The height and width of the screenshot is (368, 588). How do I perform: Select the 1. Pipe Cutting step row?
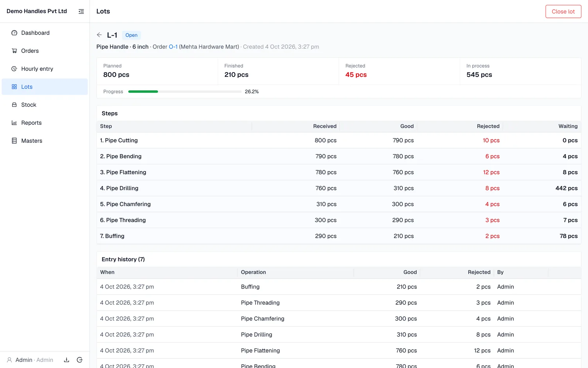point(339,141)
